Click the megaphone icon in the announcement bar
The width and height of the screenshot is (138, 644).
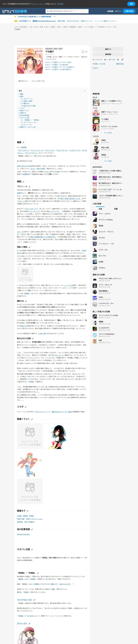pos(15,17)
